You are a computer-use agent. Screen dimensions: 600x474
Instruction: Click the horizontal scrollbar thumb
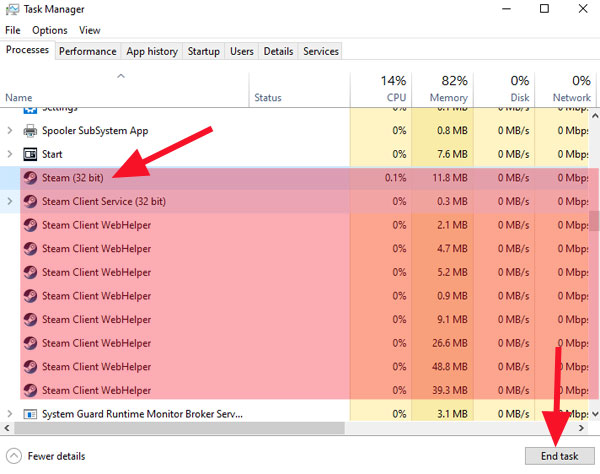click(x=179, y=428)
